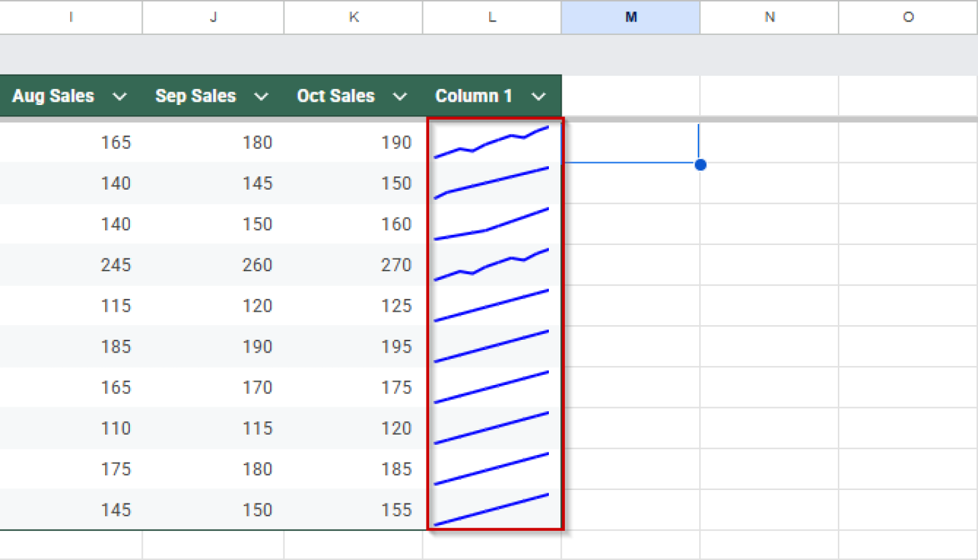The height and width of the screenshot is (560, 978).
Task: Select the highlighted column M header
Action: tap(630, 17)
